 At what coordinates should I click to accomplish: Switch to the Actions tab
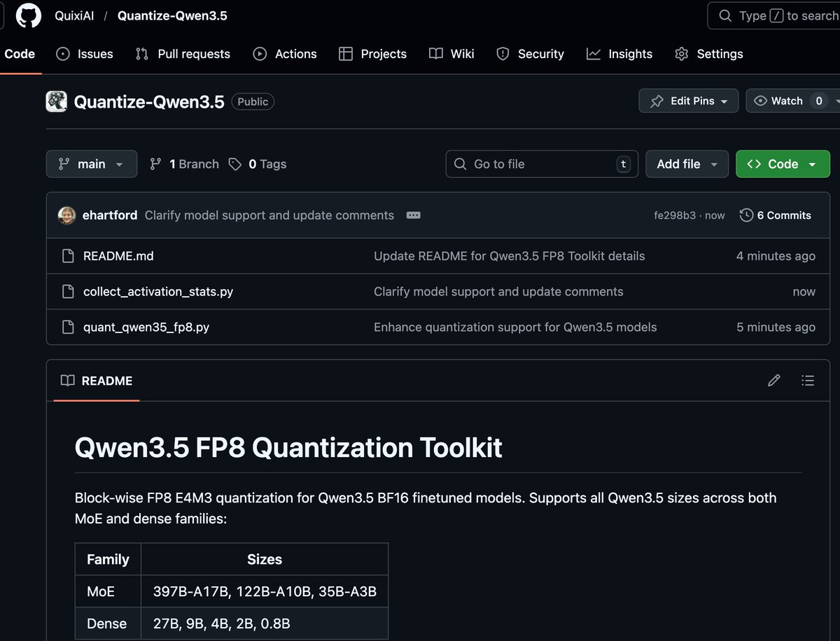click(x=284, y=54)
